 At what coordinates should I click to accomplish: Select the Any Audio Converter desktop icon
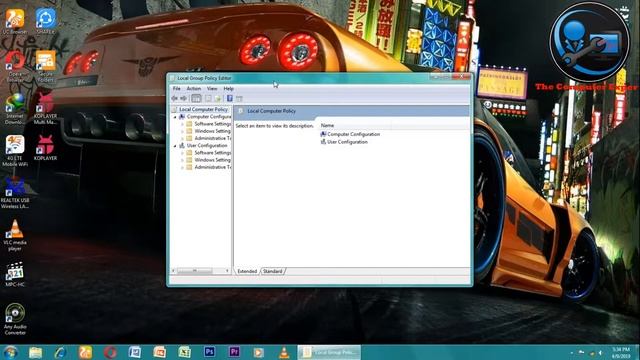pos(15,320)
